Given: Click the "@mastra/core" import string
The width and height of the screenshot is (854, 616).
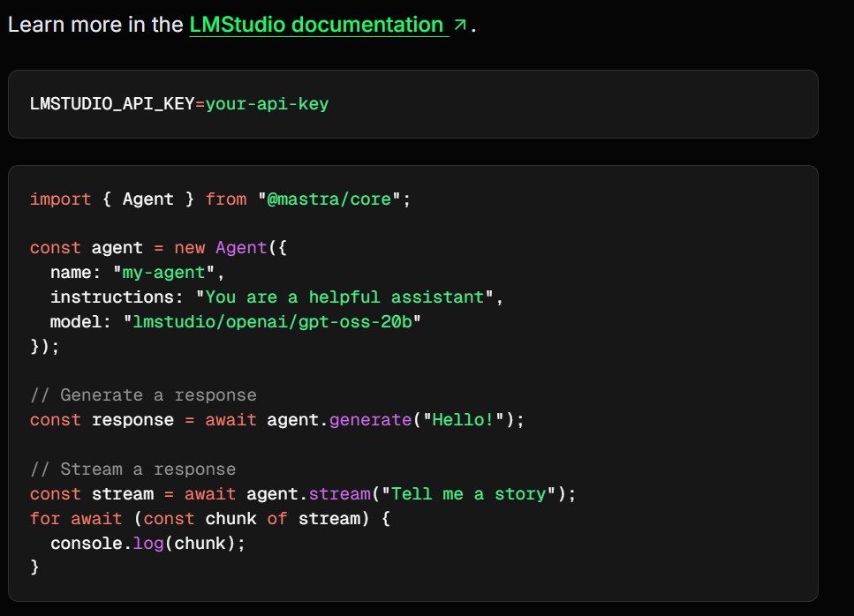Looking at the screenshot, I should point(329,199).
